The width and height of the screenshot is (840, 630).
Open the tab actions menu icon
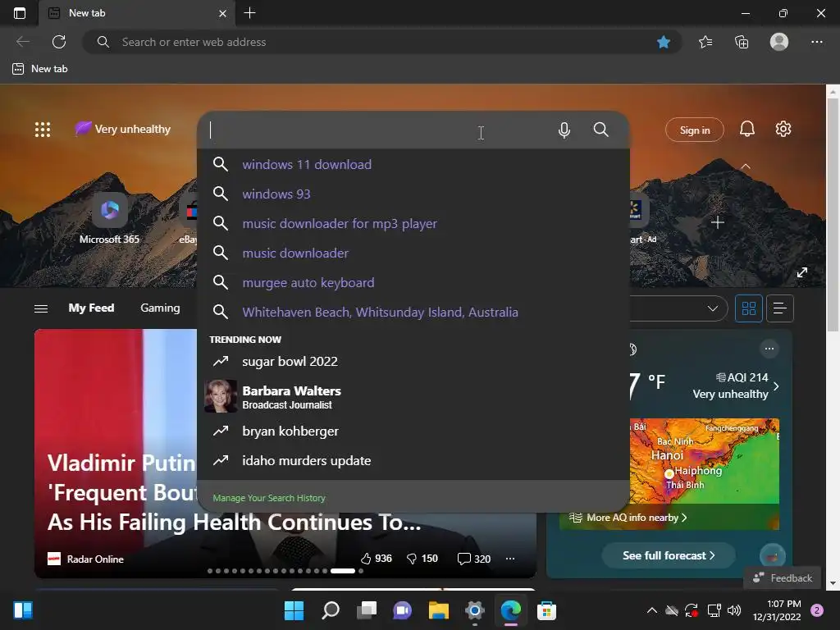[20, 13]
